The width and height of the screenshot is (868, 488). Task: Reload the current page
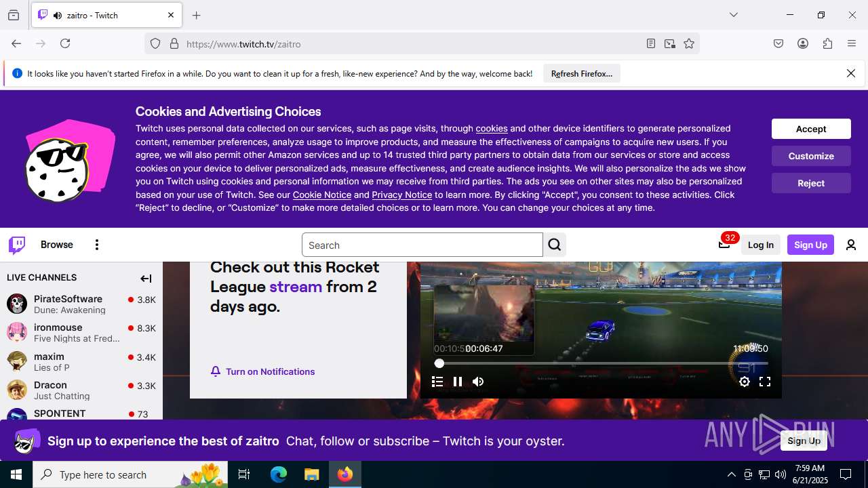65,43
